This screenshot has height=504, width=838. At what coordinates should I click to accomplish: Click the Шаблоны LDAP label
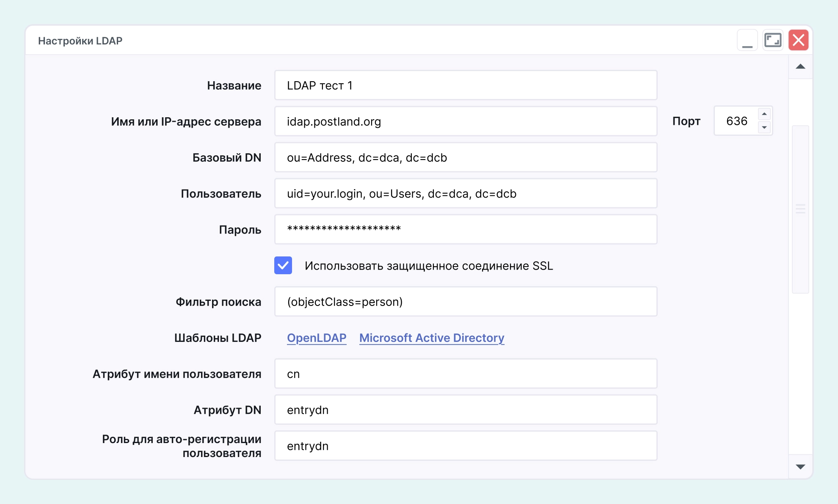coord(218,338)
